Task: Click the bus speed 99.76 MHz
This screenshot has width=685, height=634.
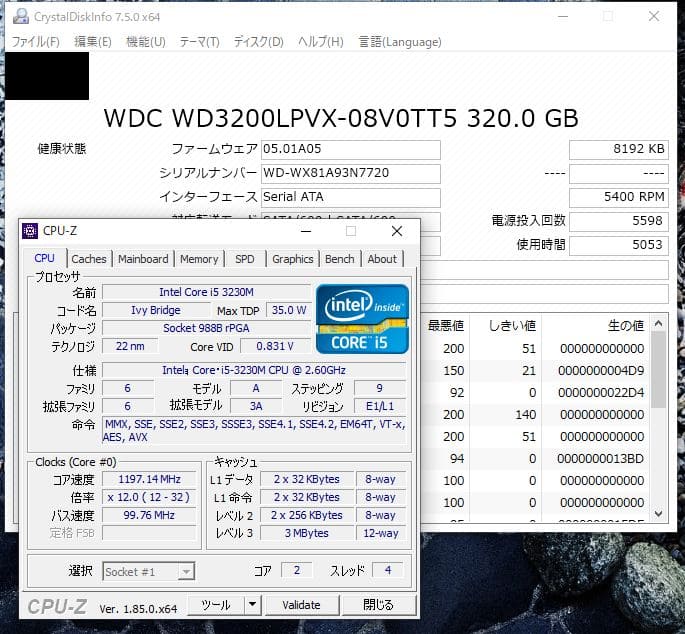Action: [x=149, y=515]
